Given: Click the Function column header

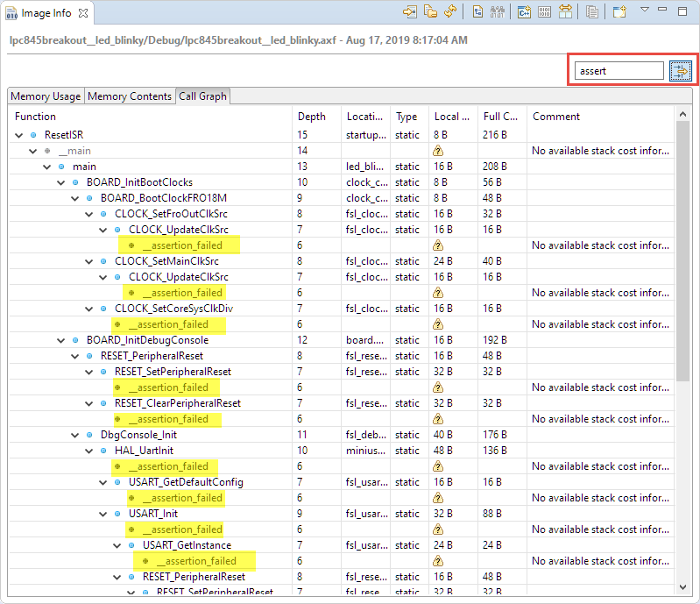Looking at the screenshot, I should (x=35, y=117).
